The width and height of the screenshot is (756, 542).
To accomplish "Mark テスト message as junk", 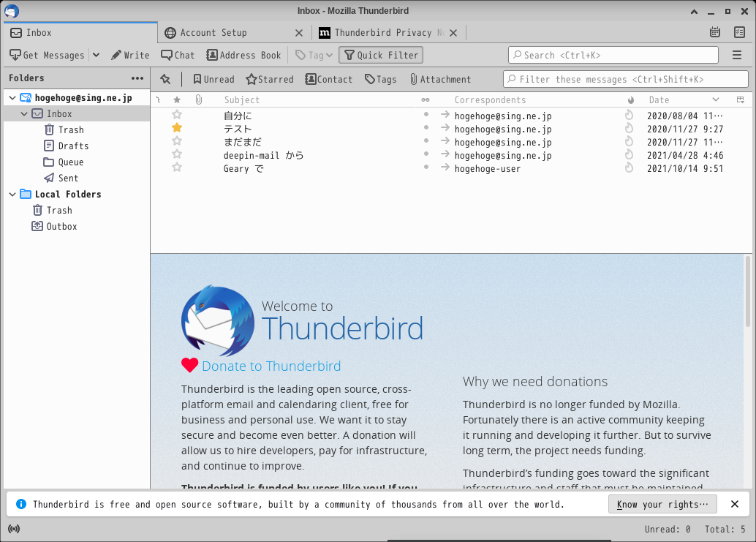I will pos(629,128).
